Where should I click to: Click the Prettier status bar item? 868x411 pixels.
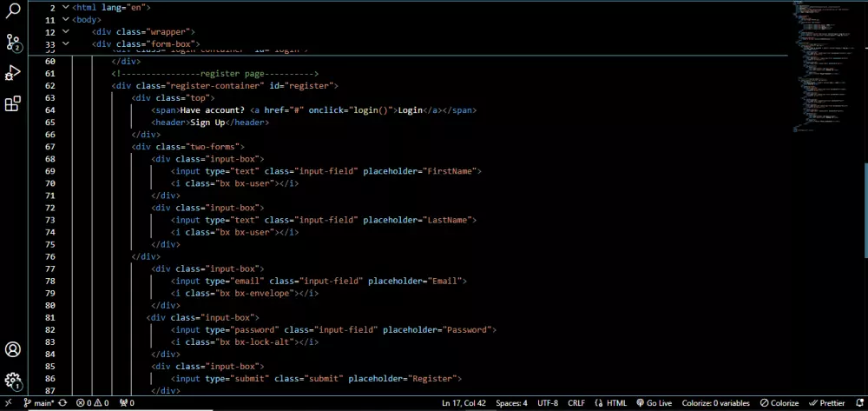click(827, 402)
